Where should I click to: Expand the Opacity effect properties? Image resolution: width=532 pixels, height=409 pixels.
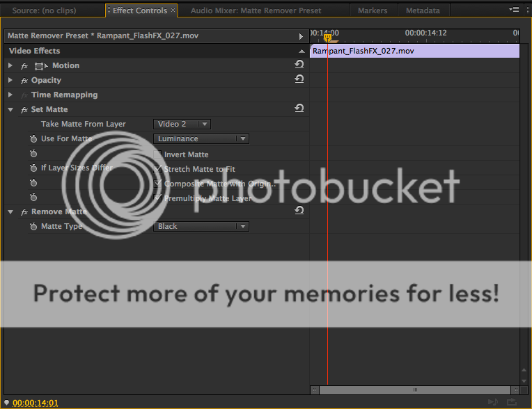click(x=10, y=80)
